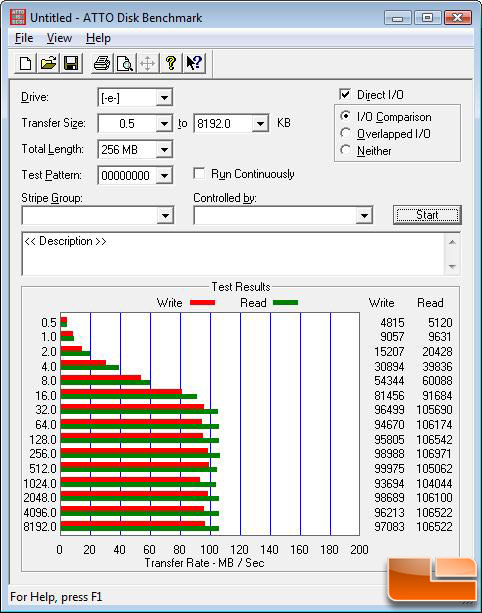The height and width of the screenshot is (613, 482).
Task: Open the View menu
Action: pyautogui.click(x=59, y=38)
